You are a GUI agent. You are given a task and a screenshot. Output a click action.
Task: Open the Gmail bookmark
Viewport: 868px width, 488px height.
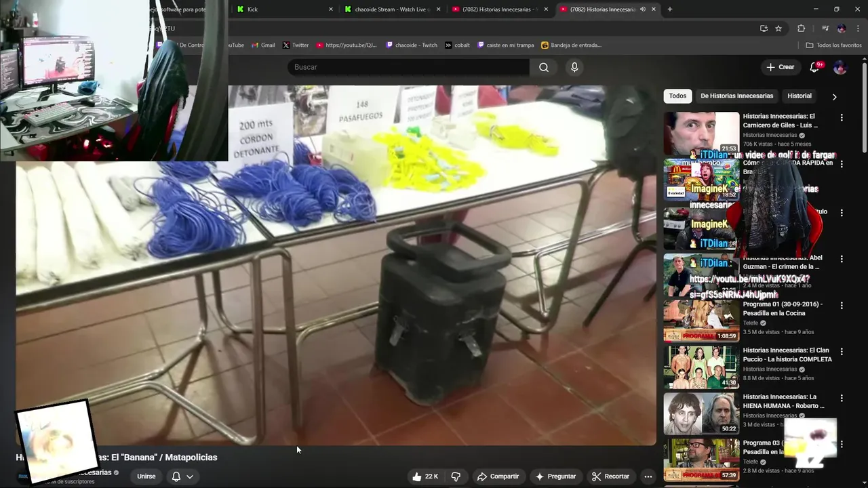[x=263, y=45]
